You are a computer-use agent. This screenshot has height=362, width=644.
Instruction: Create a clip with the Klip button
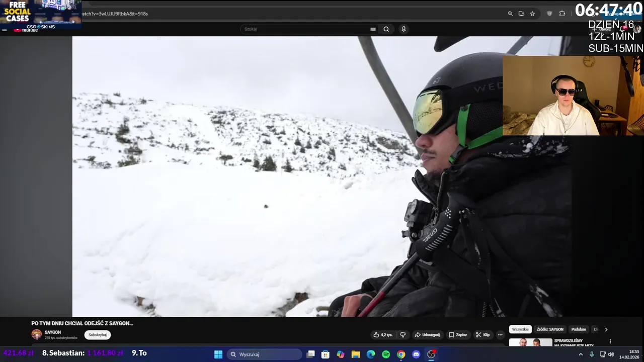click(482, 335)
